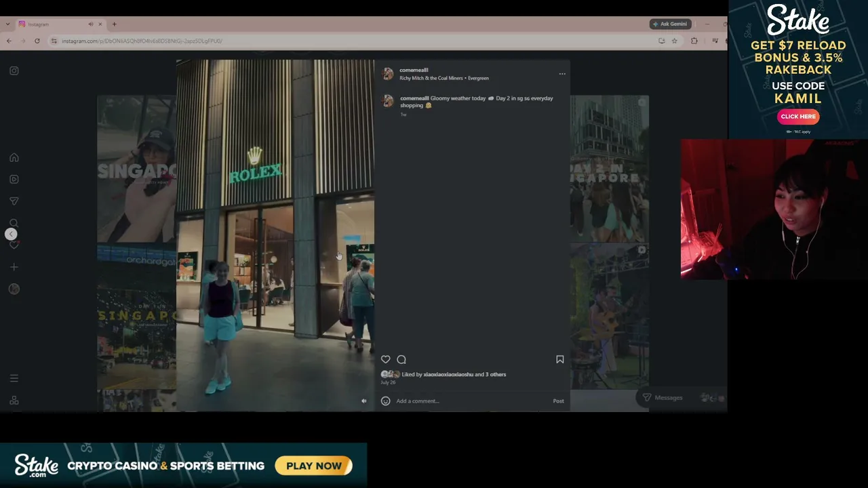Open the guitar performer thumbnail
Viewport: 868px width, 488px height.
click(x=609, y=316)
